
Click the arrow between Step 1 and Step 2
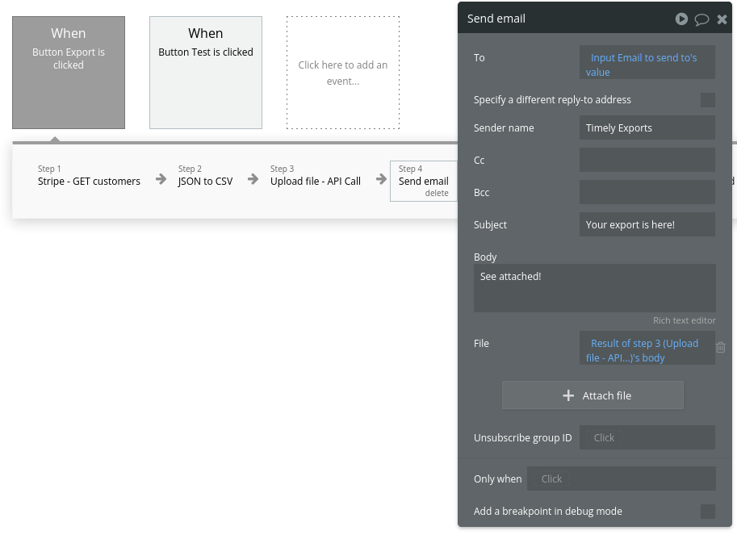(x=161, y=179)
